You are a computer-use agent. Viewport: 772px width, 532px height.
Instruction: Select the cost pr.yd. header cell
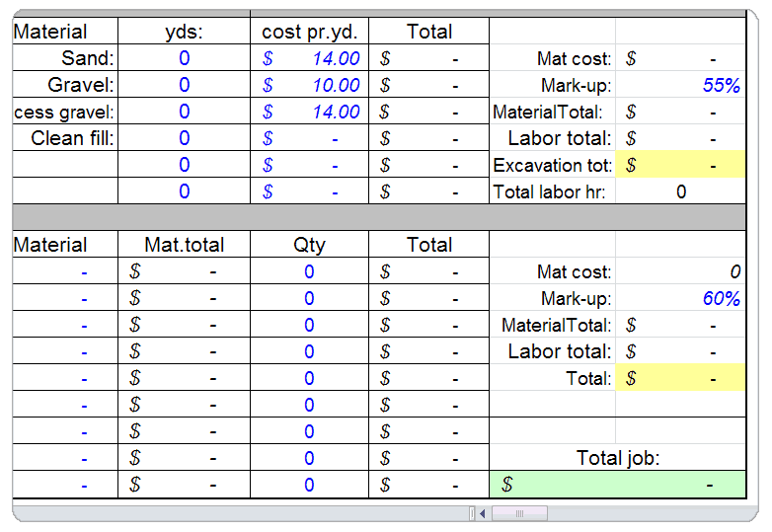[x=309, y=32]
